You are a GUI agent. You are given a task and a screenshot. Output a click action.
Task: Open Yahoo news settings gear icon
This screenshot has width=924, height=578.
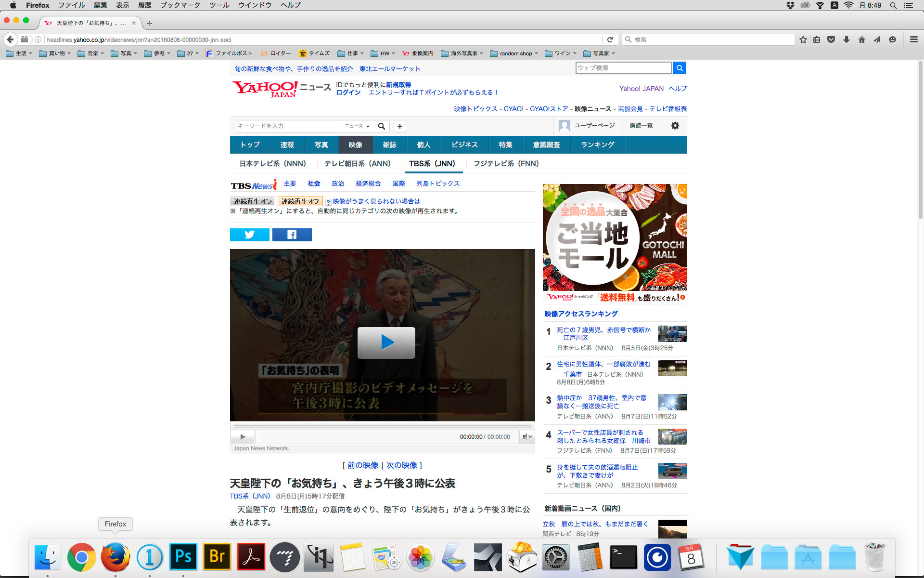(675, 126)
